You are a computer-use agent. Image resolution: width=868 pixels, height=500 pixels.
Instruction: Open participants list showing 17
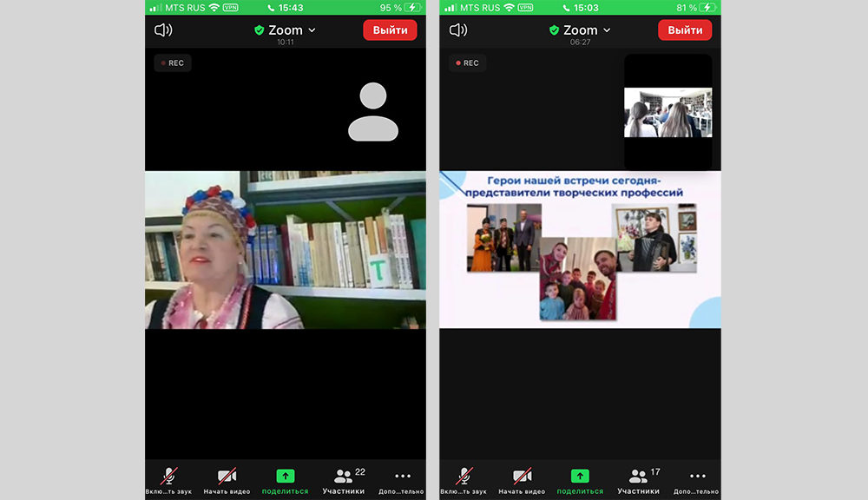(x=640, y=479)
